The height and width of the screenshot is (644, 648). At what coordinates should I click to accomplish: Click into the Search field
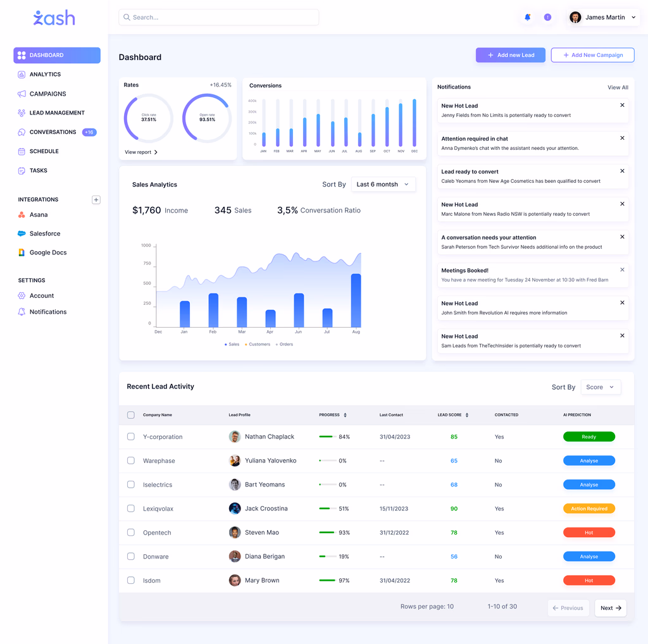pos(218,17)
